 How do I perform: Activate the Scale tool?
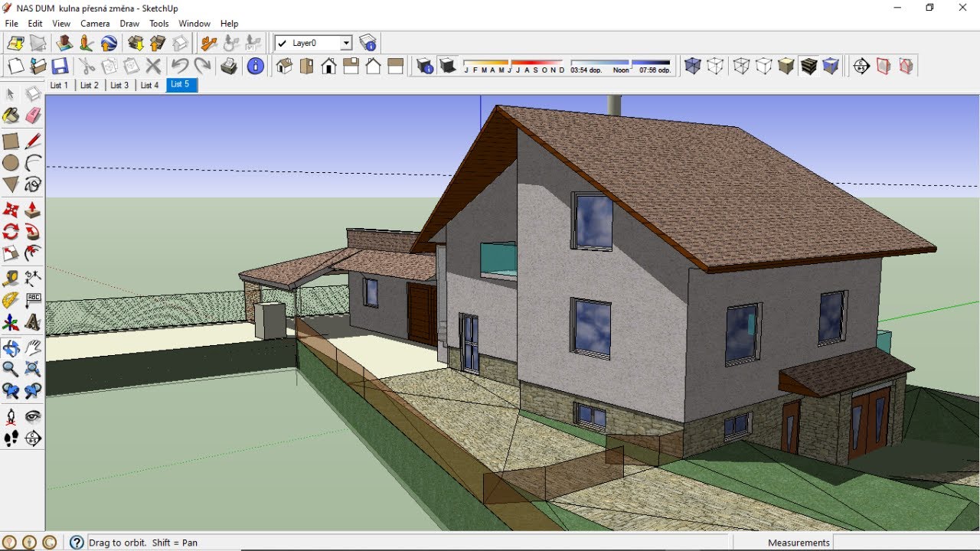11,253
